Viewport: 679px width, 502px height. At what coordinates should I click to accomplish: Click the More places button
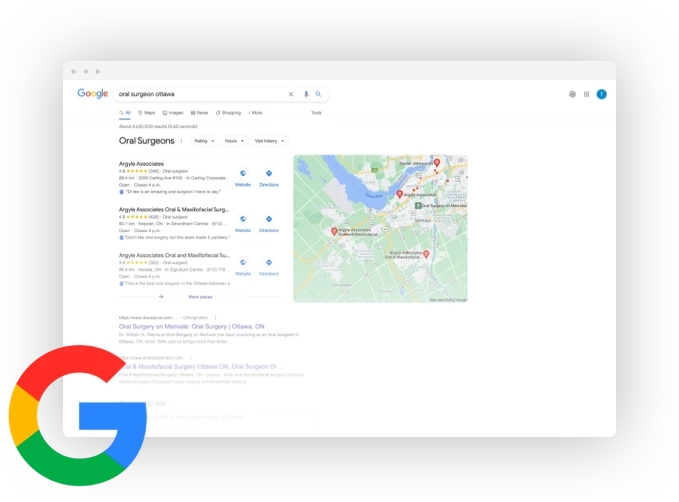(x=200, y=297)
